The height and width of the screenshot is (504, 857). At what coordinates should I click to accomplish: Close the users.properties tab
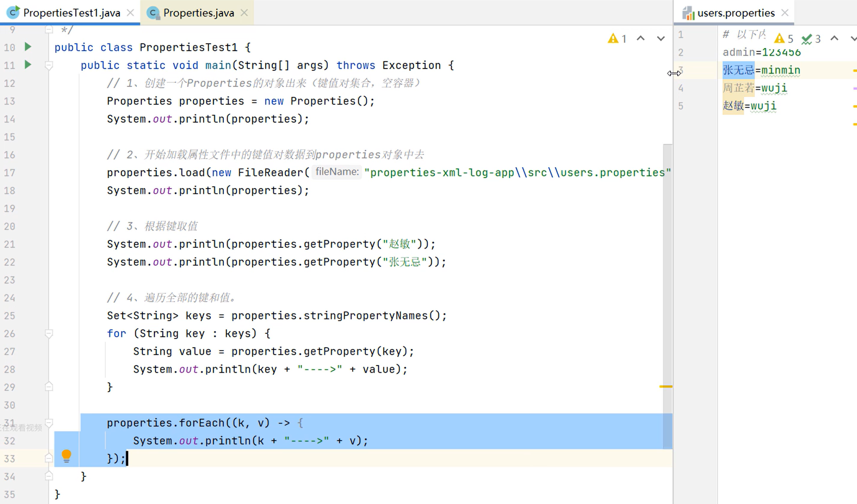tap(785, 13)
